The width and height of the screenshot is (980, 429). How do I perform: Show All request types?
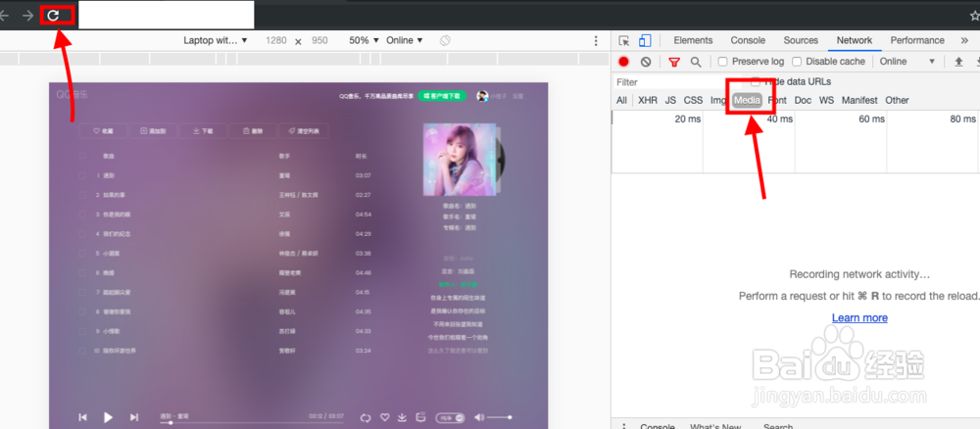click(621, 100)
